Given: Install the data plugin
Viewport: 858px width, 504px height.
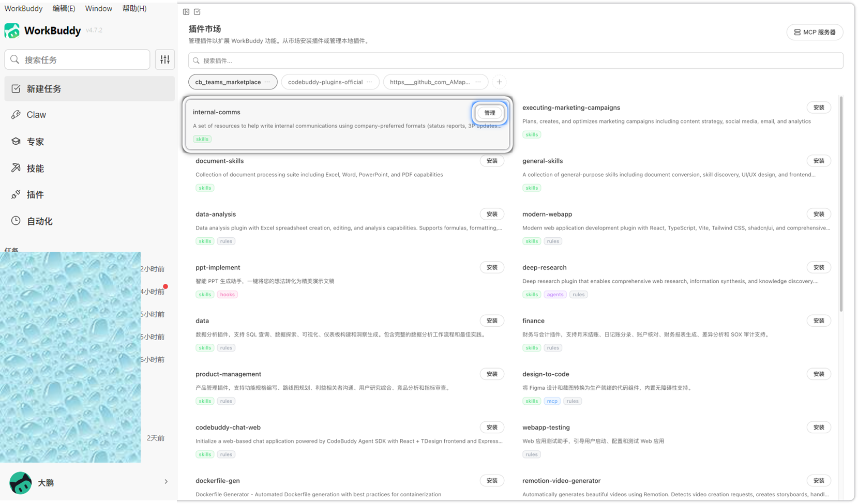Looking at the screenshot, I should pyautogui.click(x=492, y=320).
